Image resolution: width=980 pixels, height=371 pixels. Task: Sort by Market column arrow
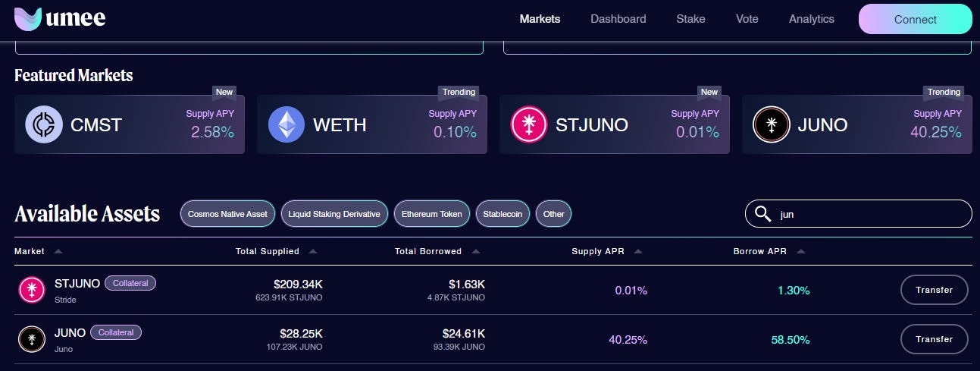[x=58, y=251]
